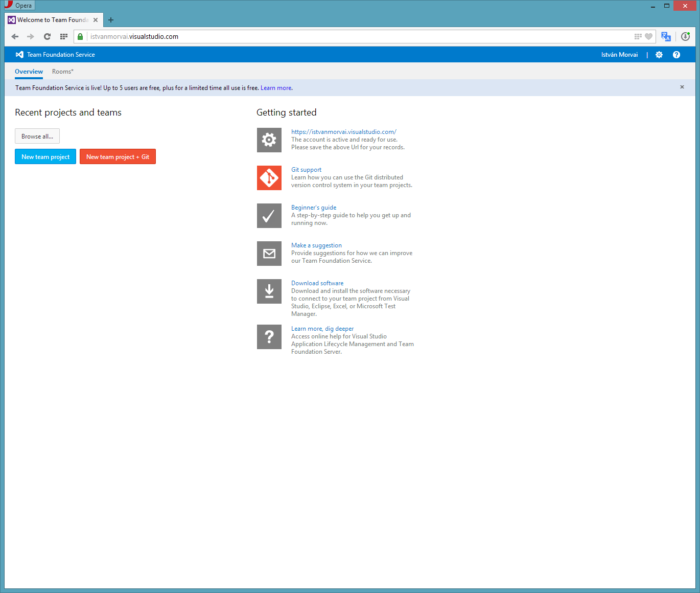This screenshot has height=593, width=700.
Task: Reload the page with the refresh icon
Action: pos(47,36)
